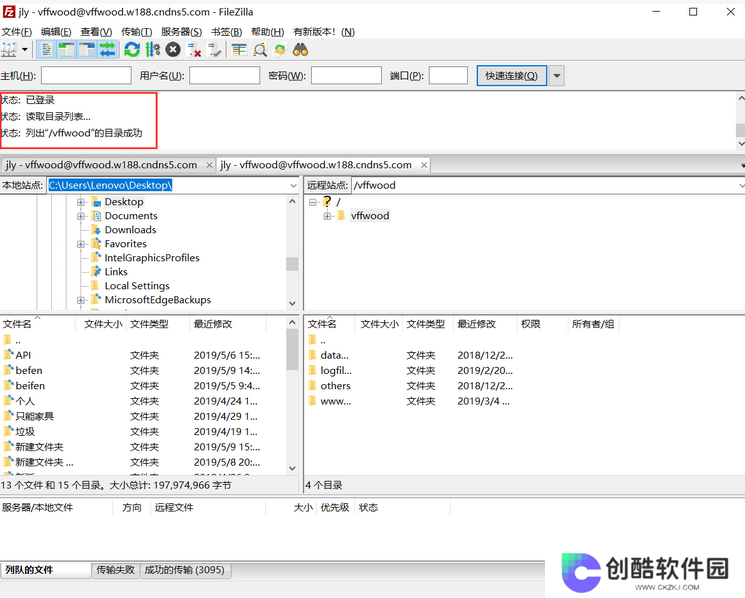
Task: Switch to the 传输失败 tab
Action: click(x=115, y=570)
